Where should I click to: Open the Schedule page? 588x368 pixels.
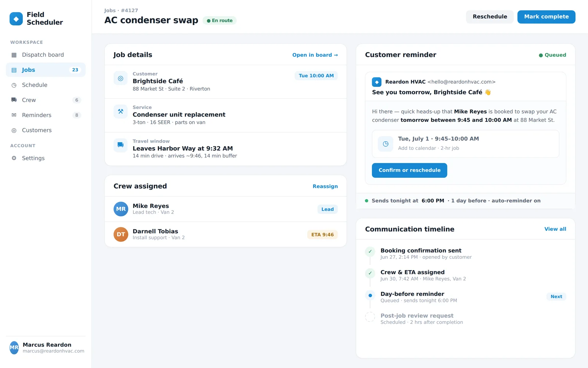pyautogui.click(x=46, y=85)
